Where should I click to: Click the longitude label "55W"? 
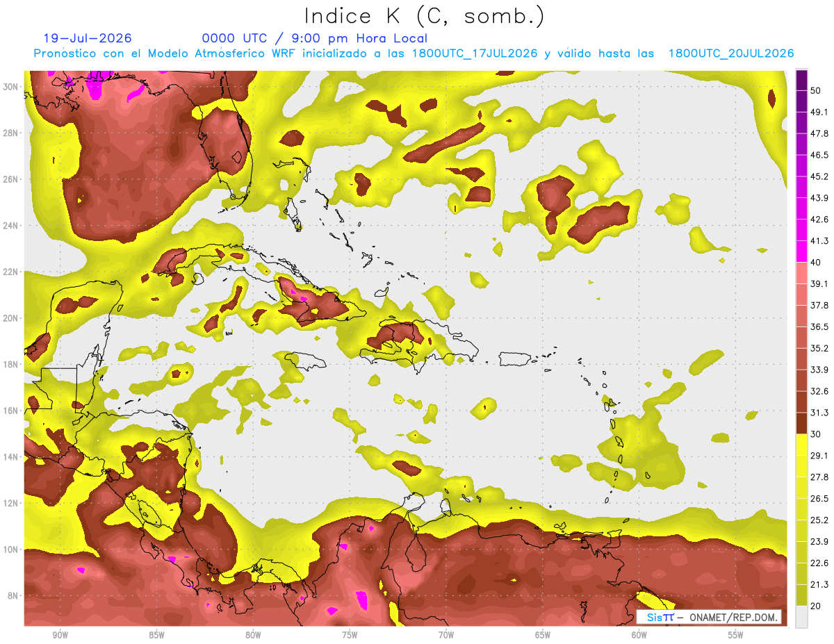coord(735,635)
